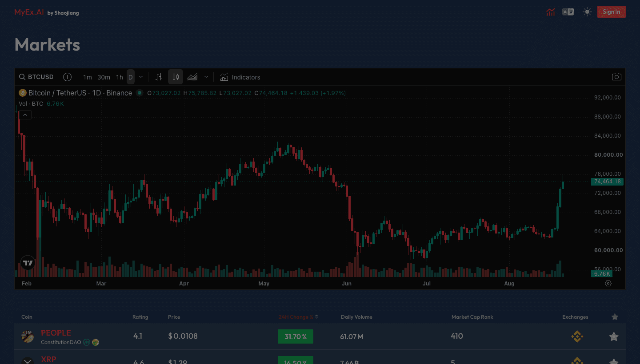Click the Bitcoin coin icon in legend
The width and height of the screenshot is (640, 364).
(23, 93)
